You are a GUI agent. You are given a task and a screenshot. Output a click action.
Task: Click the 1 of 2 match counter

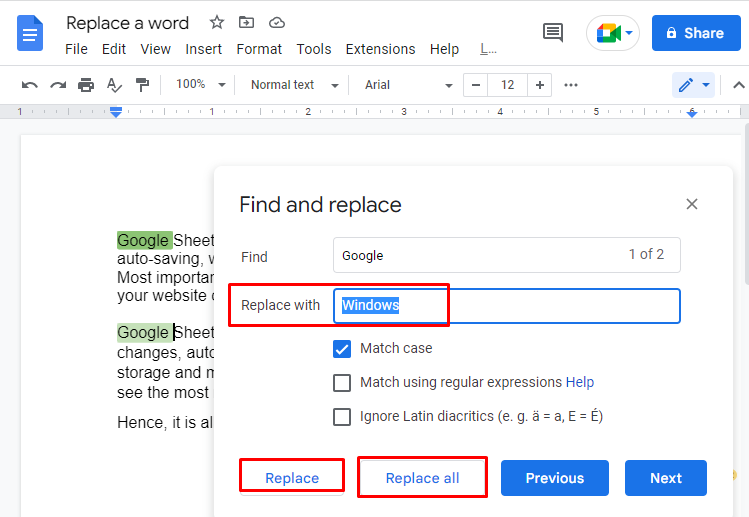[x=646, y=254]
